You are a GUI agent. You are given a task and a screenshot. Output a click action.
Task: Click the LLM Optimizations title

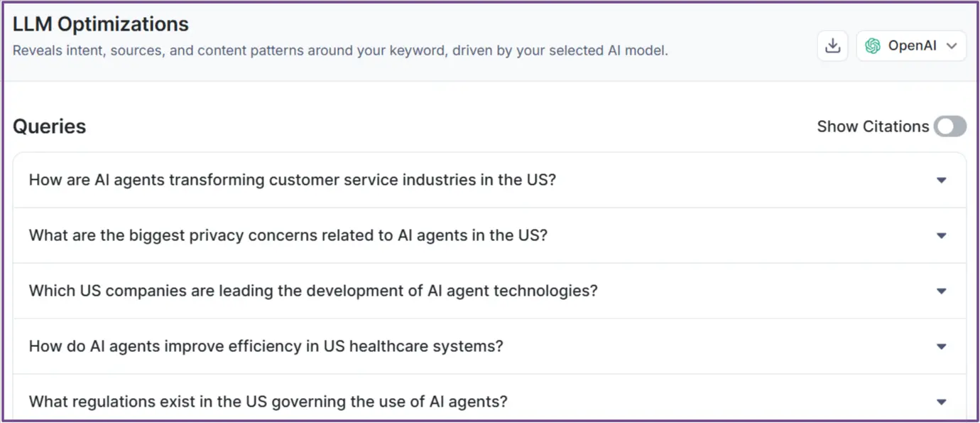[100, 24]
